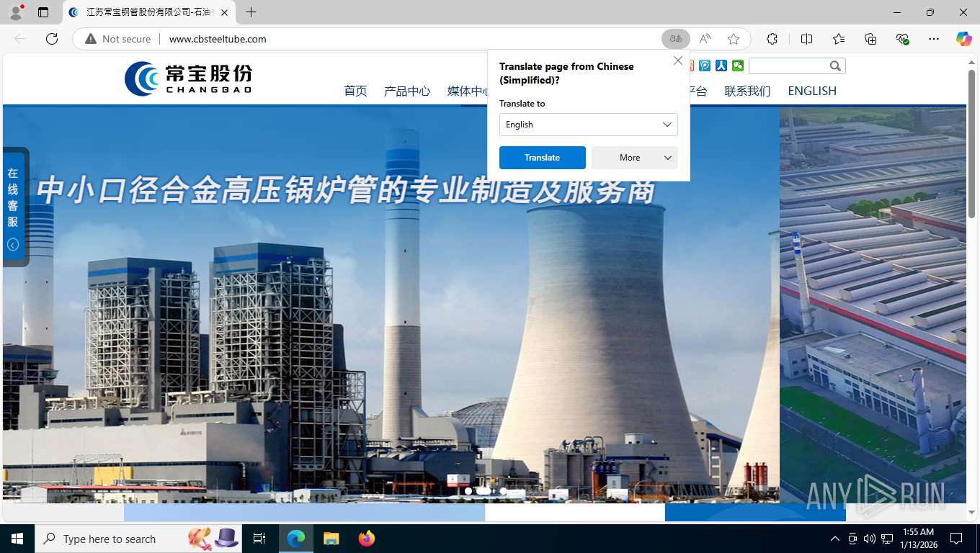The width and height of the screenshot is (980, 553).
Task: Click the Edge taskbar icon
Action: [296, 539]
